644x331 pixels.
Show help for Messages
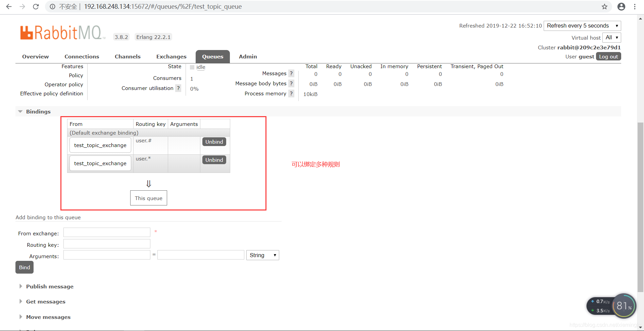291,74
